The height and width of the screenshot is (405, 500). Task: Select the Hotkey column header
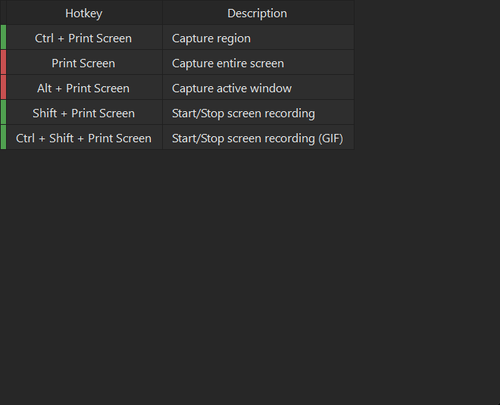click(84, 13)
